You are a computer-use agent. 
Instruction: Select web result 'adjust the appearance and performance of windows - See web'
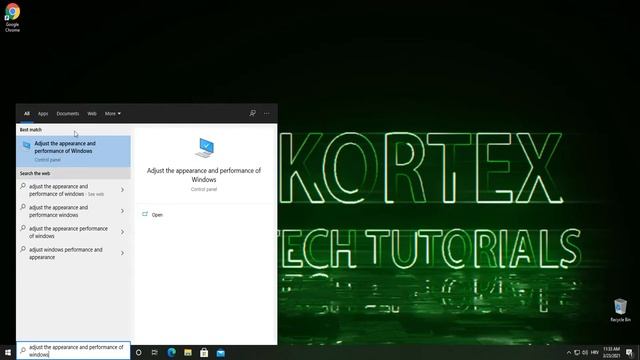(x=73, y=190)
